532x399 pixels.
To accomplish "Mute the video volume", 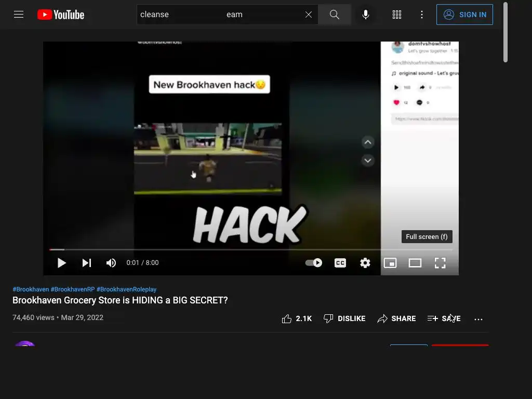I will coord(111,263).
